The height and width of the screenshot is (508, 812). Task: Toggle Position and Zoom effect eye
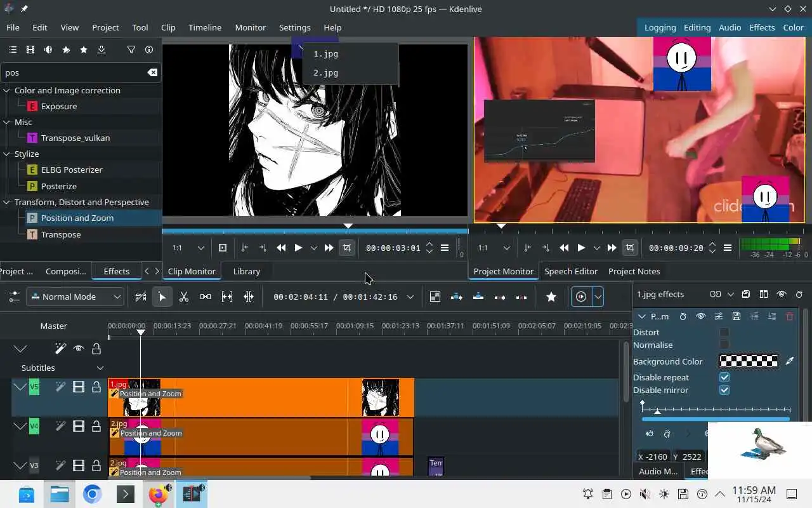[701, 316]
